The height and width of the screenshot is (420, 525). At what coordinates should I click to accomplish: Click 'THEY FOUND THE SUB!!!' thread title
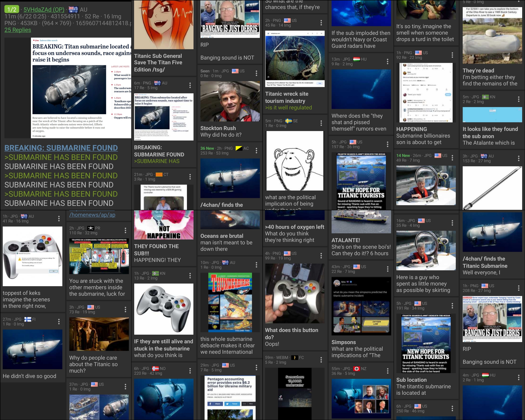click(156, 250)
